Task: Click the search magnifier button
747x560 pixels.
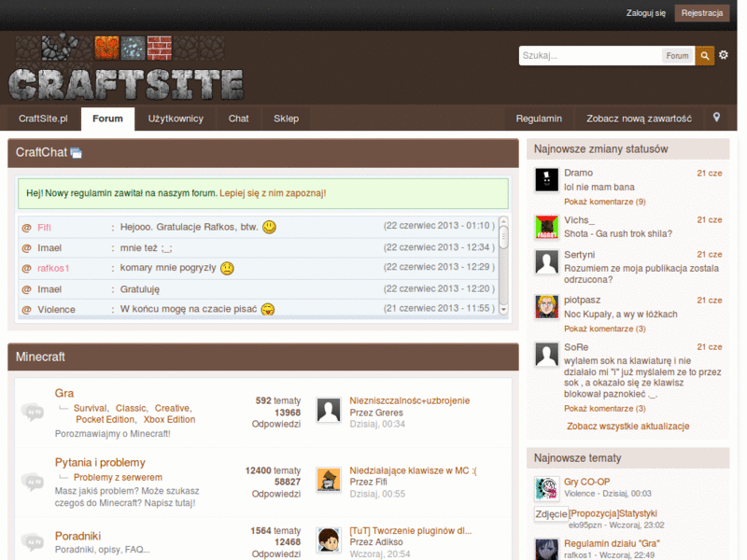Action: pos(705,56)
